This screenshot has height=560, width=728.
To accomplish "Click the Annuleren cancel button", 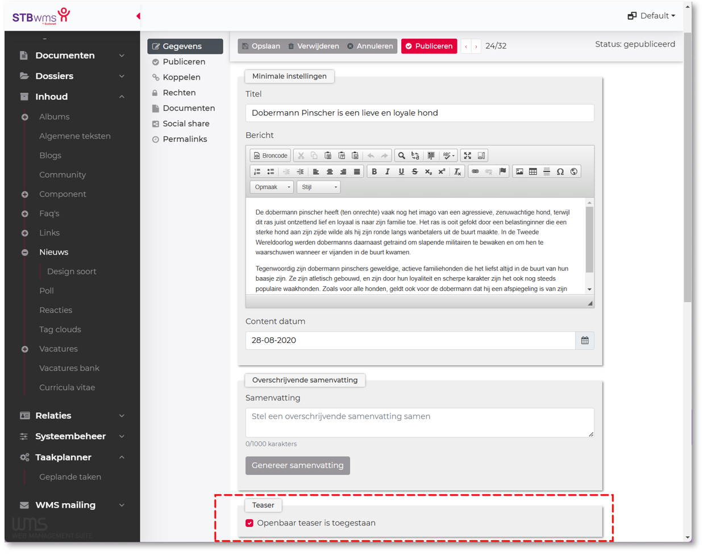I will [370, 46].
